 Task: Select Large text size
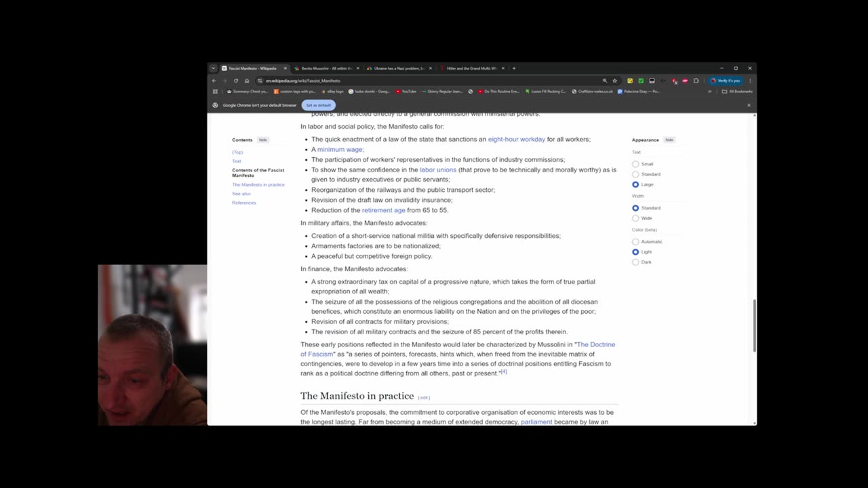click(635, 184)
